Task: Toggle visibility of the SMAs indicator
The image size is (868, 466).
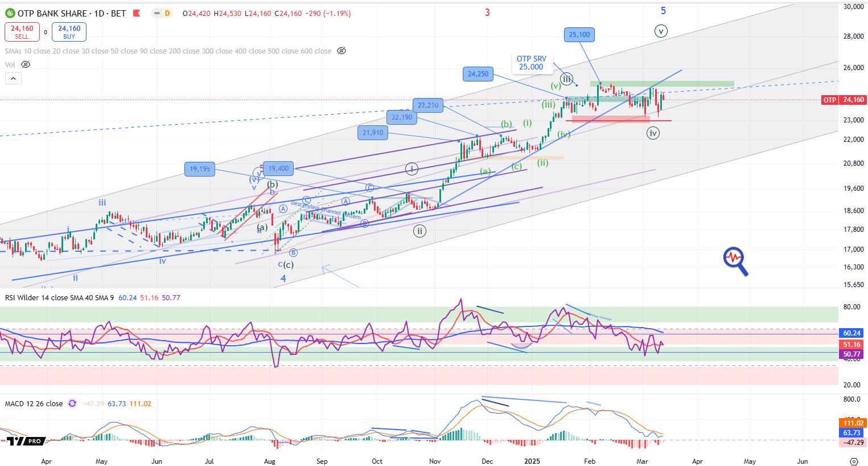Action: 342,51
